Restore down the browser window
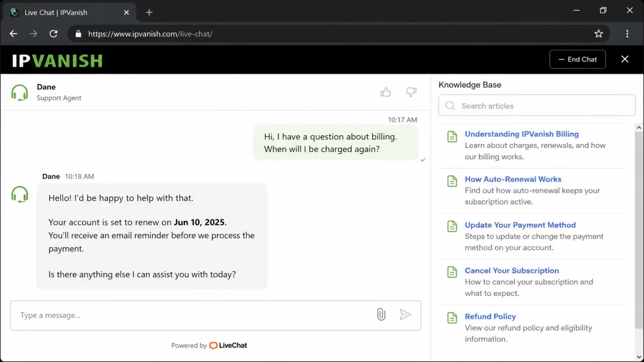 pyautogui.click(x=603, y=10)
